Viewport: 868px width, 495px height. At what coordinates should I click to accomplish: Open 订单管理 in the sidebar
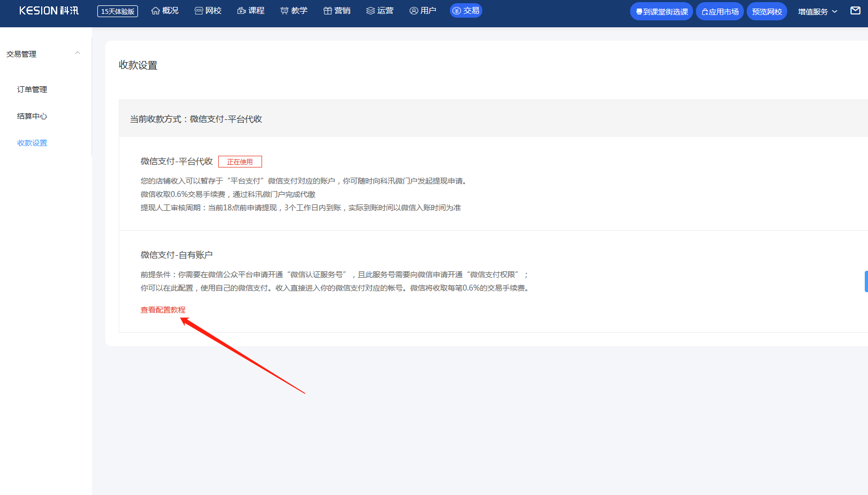pyautogui.click(x=32, y=89)
